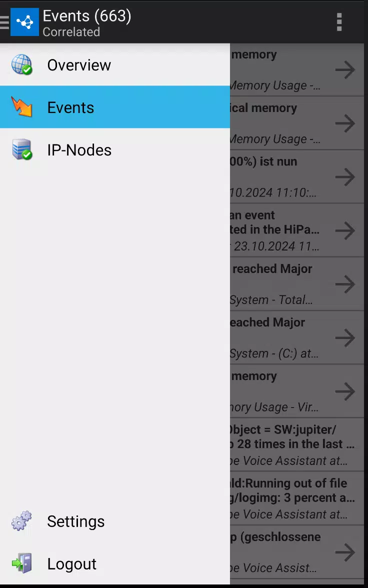Screen dimensions: 368x588
Task: Open the 'Running out of file' event
Action: 297,498
